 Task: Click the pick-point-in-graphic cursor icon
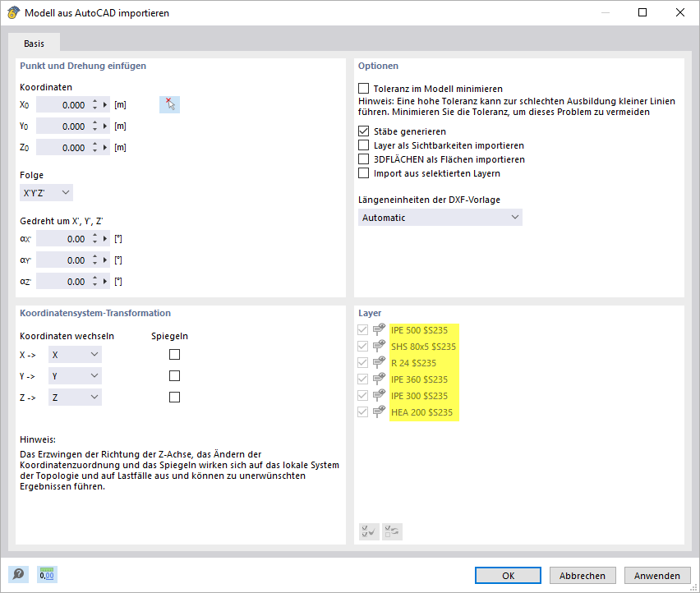(169, 104)
